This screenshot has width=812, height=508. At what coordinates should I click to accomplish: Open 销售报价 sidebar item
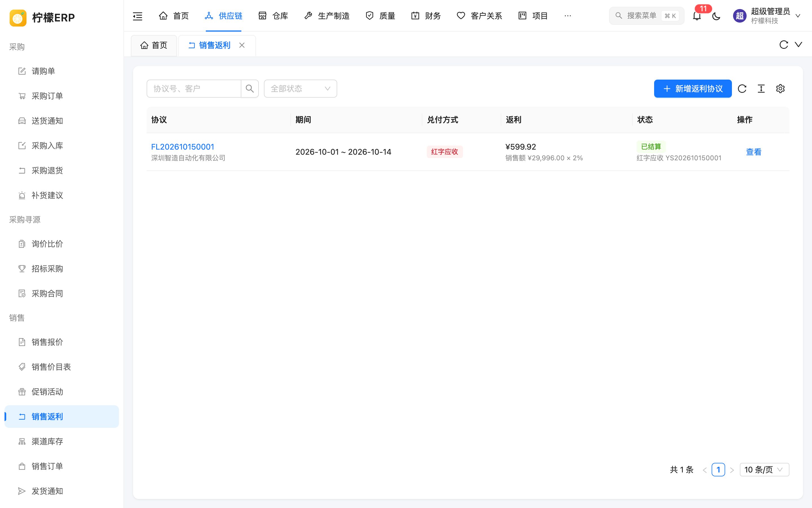(x=62, y=342)
